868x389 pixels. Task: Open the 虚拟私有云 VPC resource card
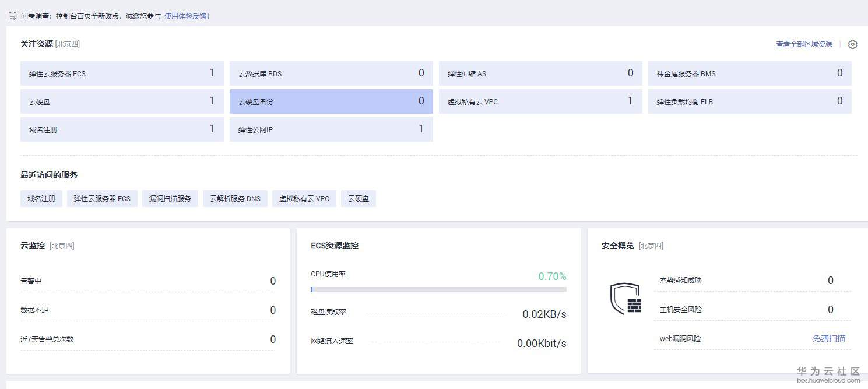tap(540, 101)
